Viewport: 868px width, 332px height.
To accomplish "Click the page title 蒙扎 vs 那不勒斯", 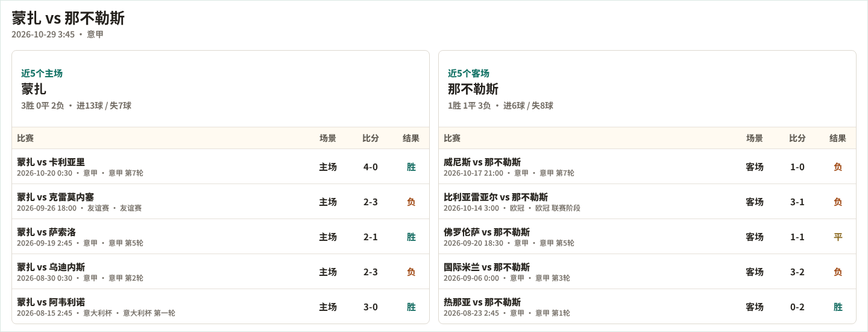I will [x=68, y=18].
